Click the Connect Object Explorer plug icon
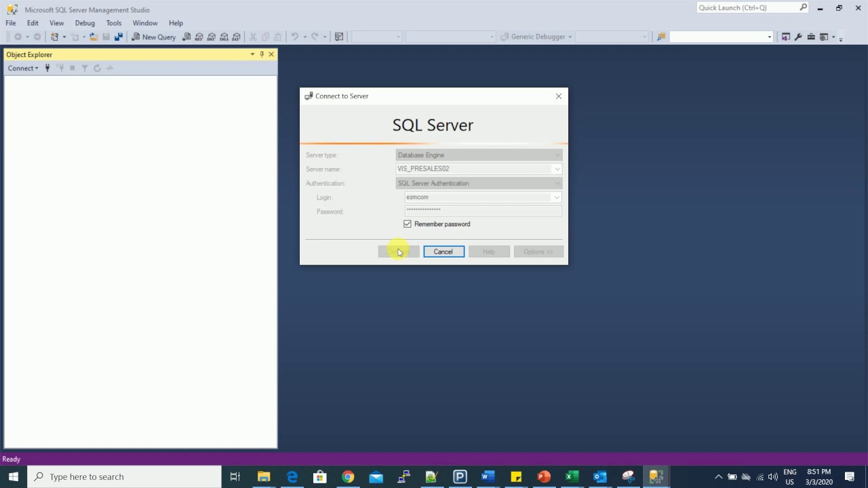The width and height of the screenshot is (868, 488). (x=47, y=68)
